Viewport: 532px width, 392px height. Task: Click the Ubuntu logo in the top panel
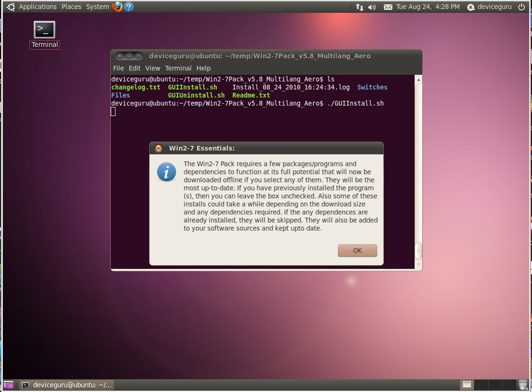[10, 7]
